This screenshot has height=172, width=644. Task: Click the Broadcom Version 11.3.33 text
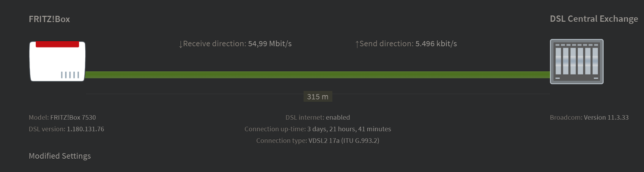(x=589, y=117)
